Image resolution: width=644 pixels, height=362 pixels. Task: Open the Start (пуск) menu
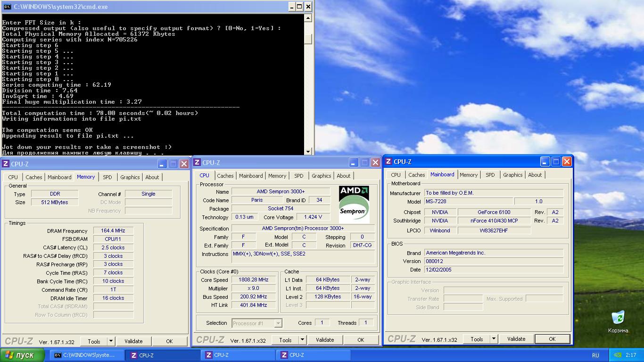[x=23, y=355]
